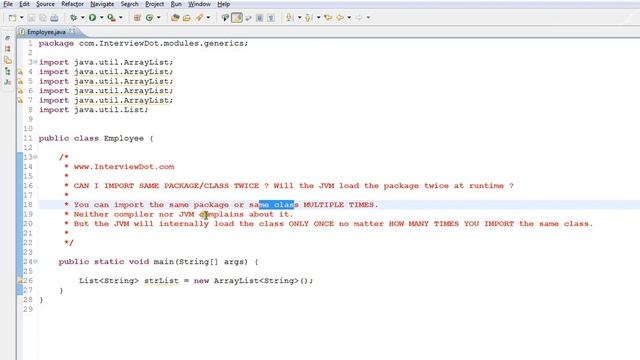The image size is (640, 360).
Task: Open the Previous Annotation dropdown arrow
Action: (318, 18)
